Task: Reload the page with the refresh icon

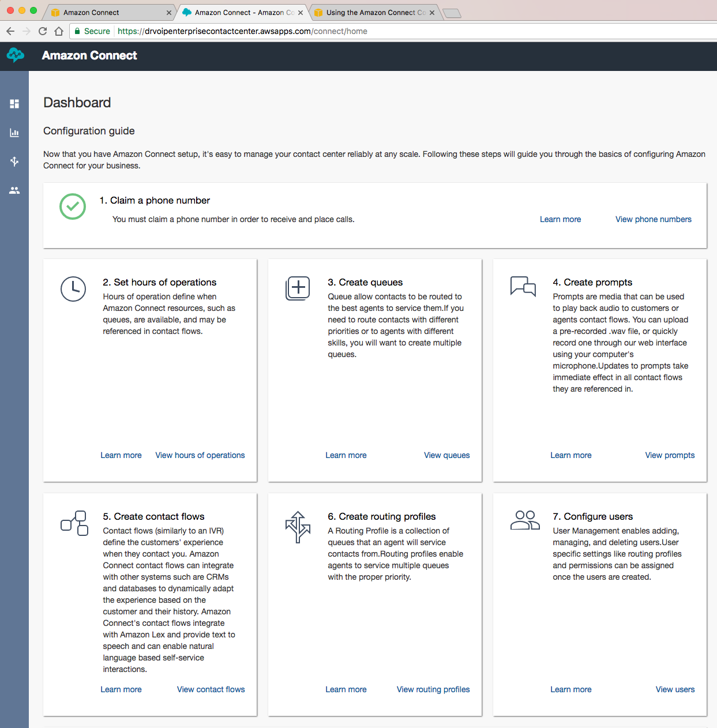Action: [x=43, y=31]
